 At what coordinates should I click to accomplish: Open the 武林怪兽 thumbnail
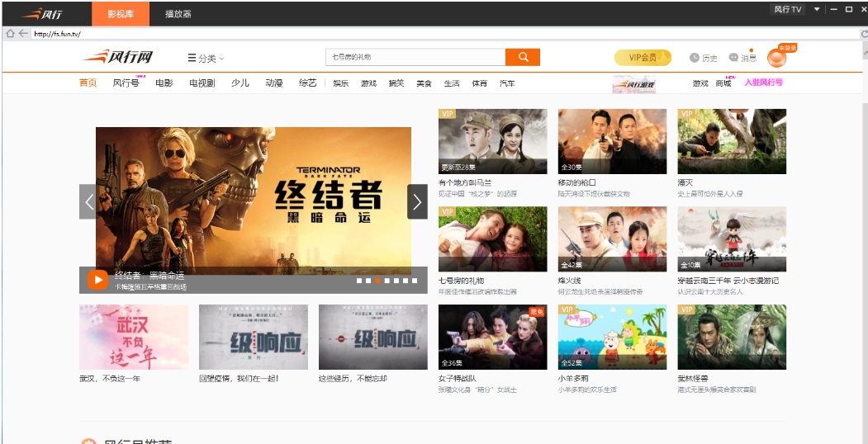click(x=732, y=338)
